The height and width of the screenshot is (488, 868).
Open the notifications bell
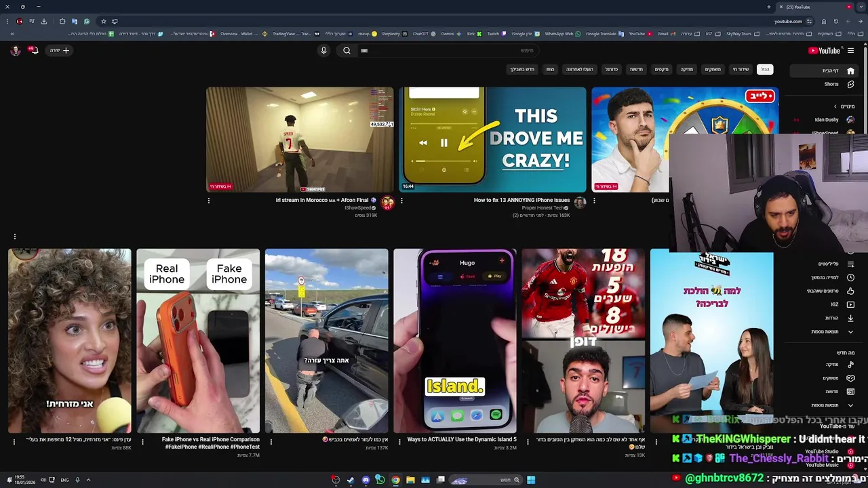pyautogui.click(x=33, y=50)
